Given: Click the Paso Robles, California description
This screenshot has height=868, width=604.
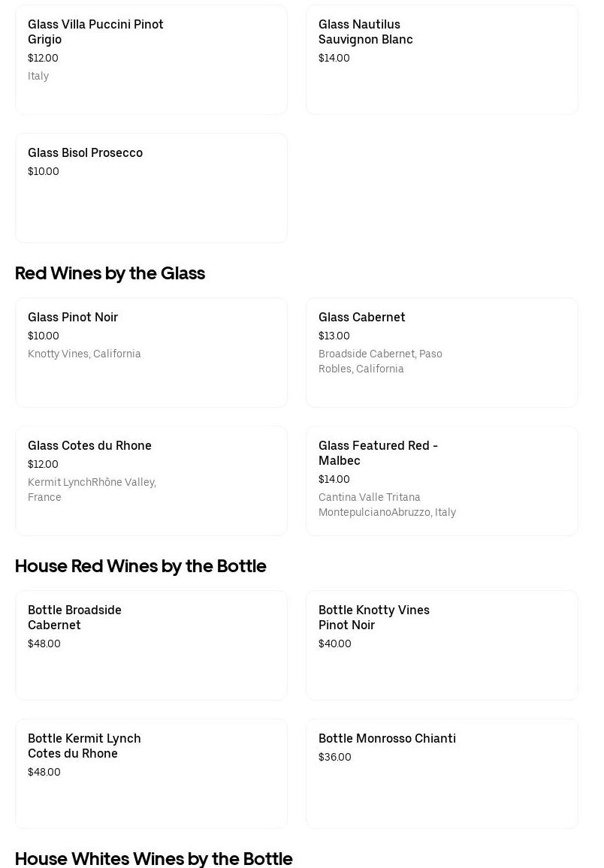Looking at the screenshot, I should click(x=380, y=361).
